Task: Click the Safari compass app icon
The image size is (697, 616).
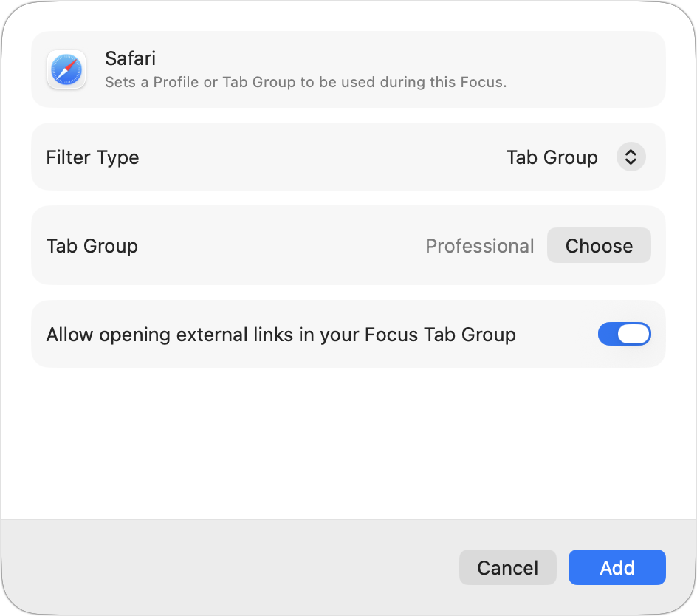Action: point(66,70)
